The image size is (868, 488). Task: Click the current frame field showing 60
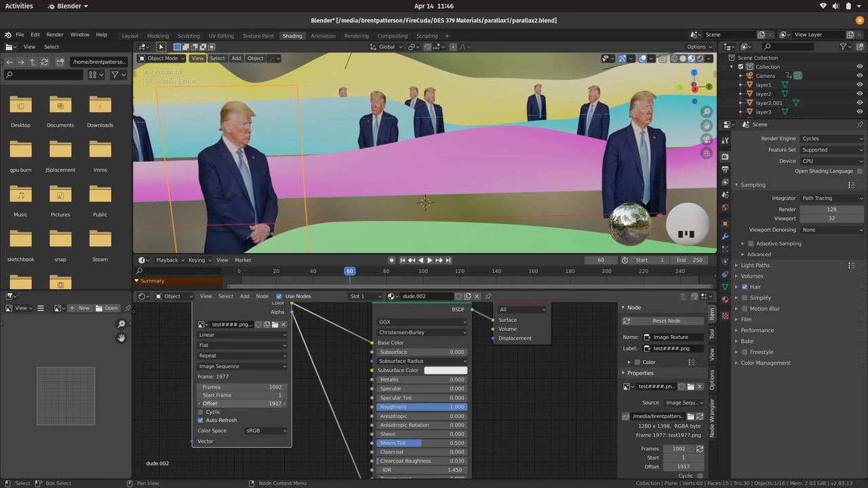coord(601,260)
